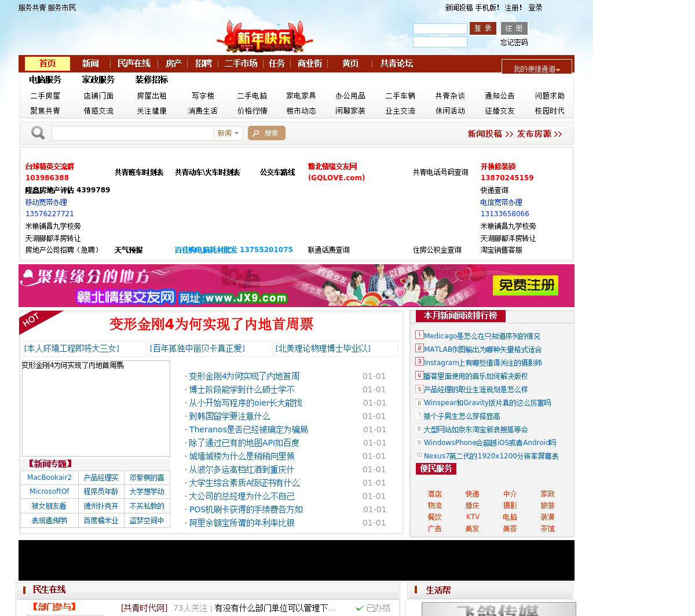Click the 免费注册 banner button
This screenshot has height=616, width=695.
point(527,285)
